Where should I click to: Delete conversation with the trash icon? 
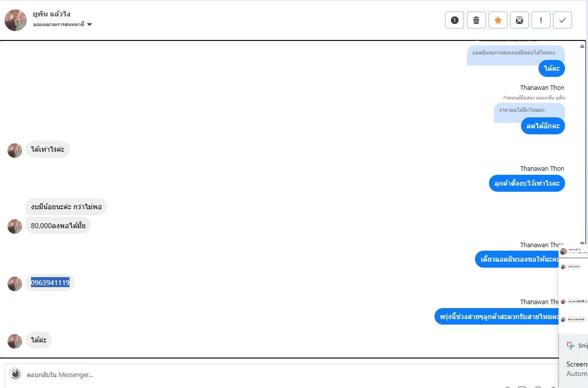(x=476, y=20)
